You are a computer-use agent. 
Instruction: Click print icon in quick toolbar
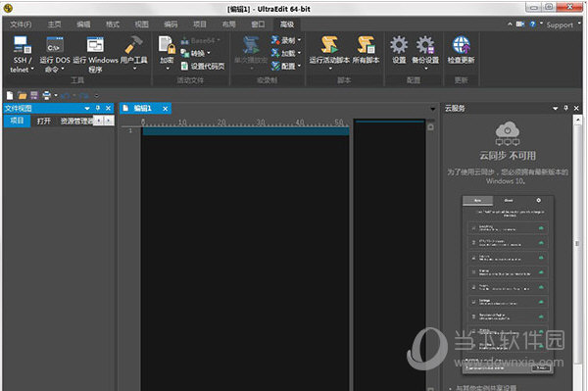tap(46, 96)
